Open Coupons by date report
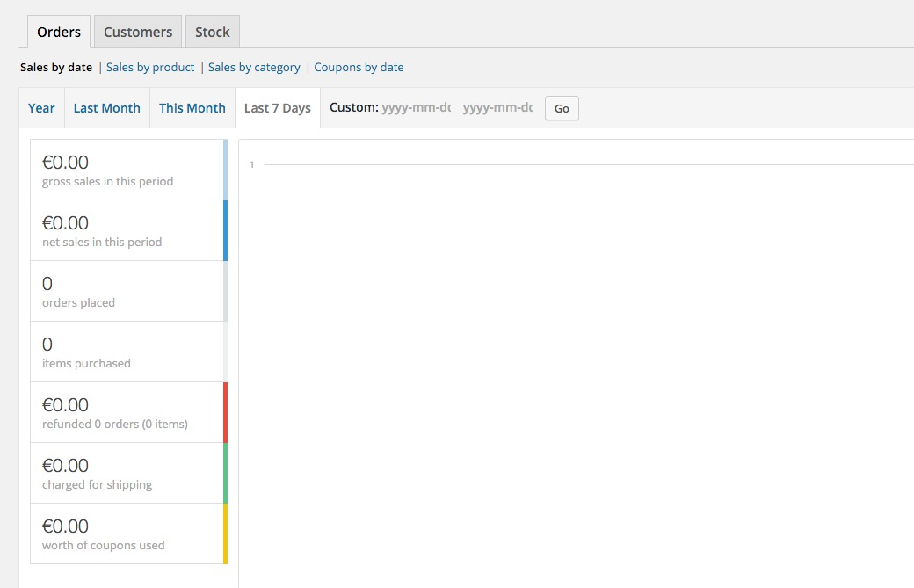Viewport: 914px width, 588px height. pos(359,67)
